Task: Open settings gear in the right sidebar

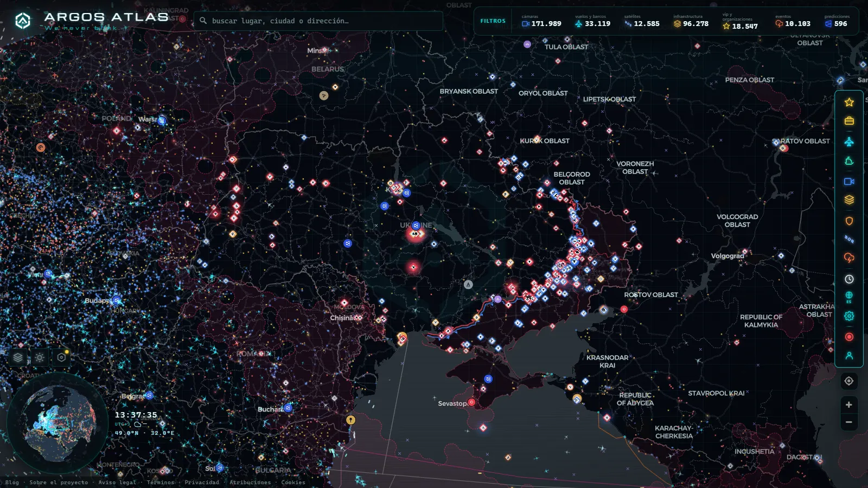Action: click(x=849, y=316)
